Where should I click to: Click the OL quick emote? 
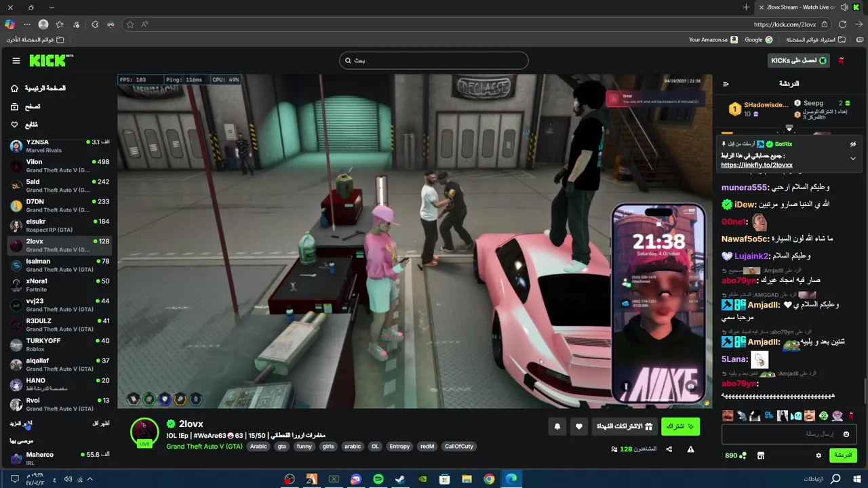[x=769, y=415]
